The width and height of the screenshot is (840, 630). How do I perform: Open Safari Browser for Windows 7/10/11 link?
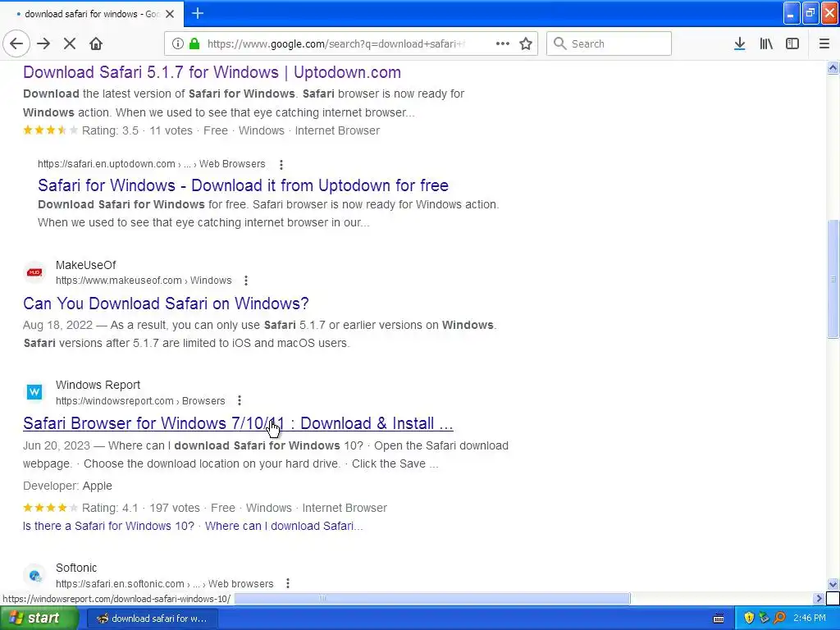[x=238, y=424]
